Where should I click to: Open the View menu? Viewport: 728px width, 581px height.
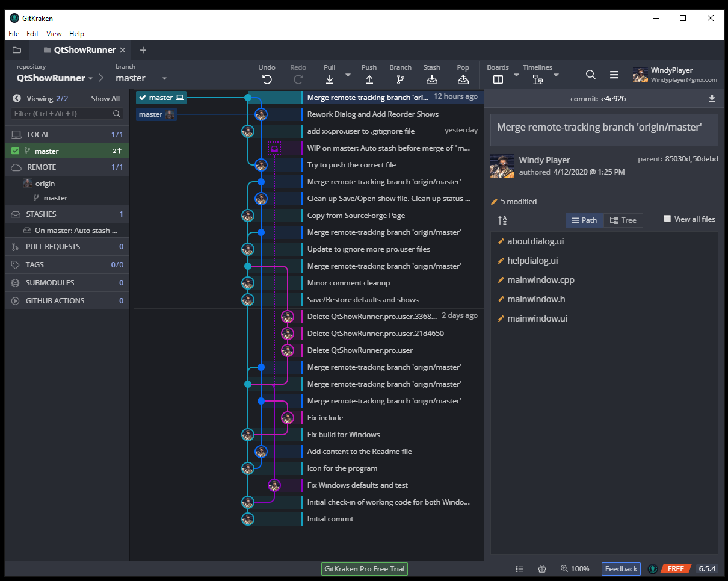(x=54, y=34)
